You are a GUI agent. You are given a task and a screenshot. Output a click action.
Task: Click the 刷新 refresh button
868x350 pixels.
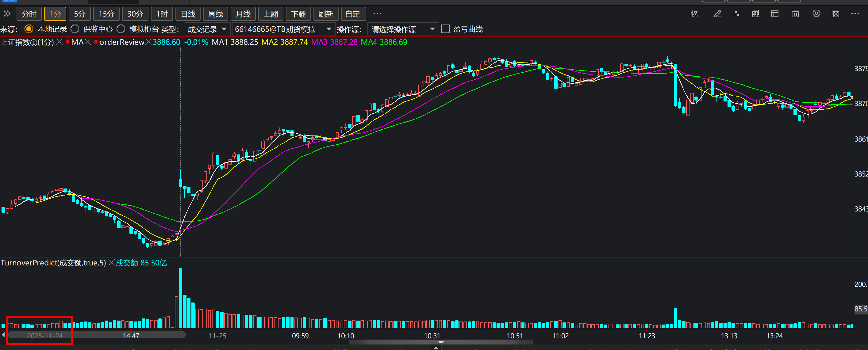point(326,14)
